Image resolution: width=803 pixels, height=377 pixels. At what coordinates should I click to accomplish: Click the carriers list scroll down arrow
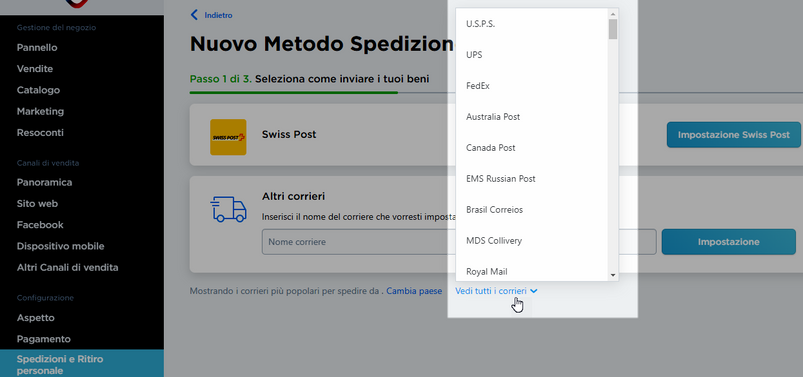613,275
